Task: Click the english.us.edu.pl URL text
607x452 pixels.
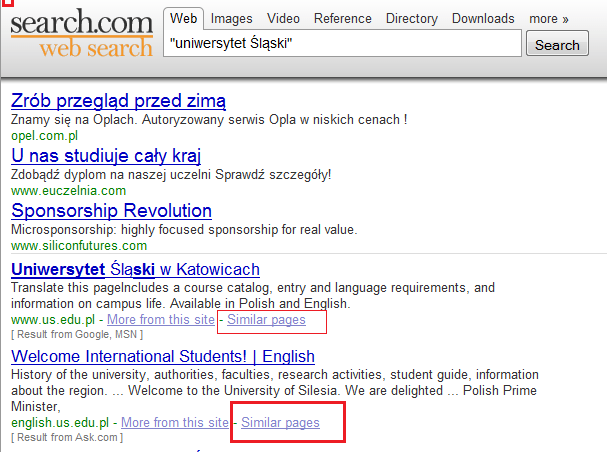Action: 60,423
